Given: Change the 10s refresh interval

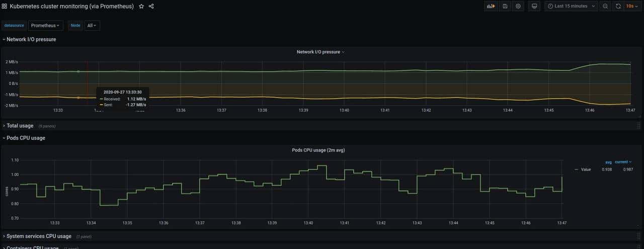Looking at the screenshot, I should point(632,6).
